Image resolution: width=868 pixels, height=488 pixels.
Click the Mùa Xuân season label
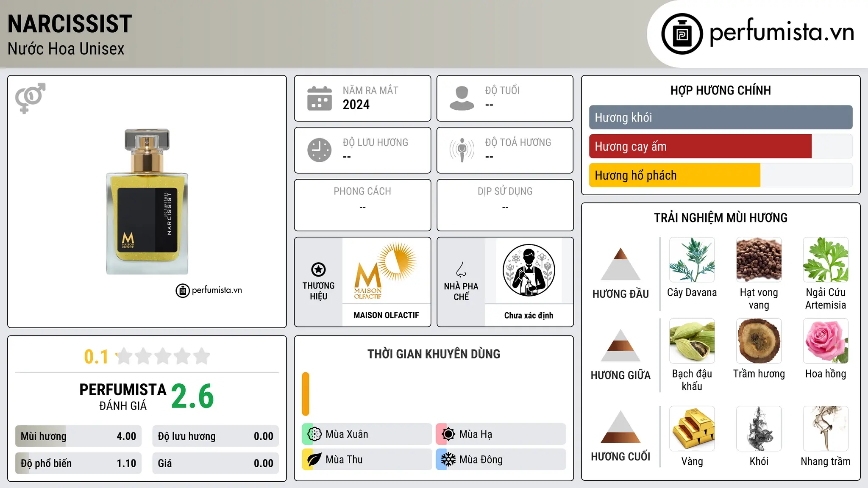[347, 434]
